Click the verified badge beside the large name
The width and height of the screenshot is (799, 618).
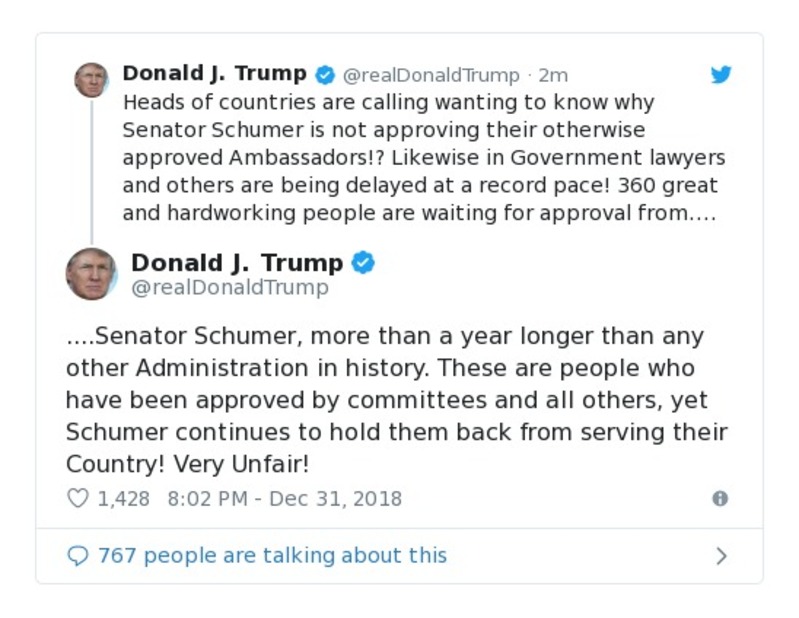tap(363, 263)
